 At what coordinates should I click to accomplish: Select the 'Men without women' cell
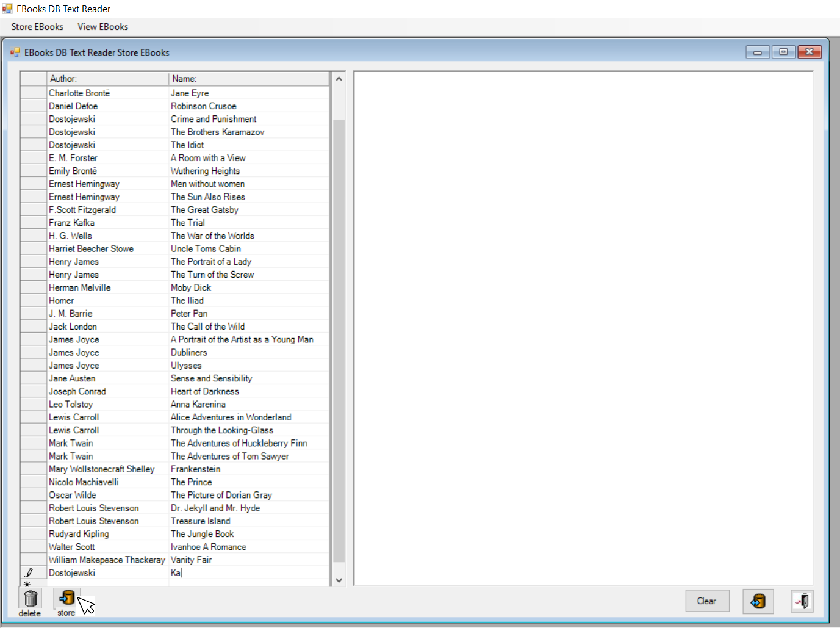point(249,184)
